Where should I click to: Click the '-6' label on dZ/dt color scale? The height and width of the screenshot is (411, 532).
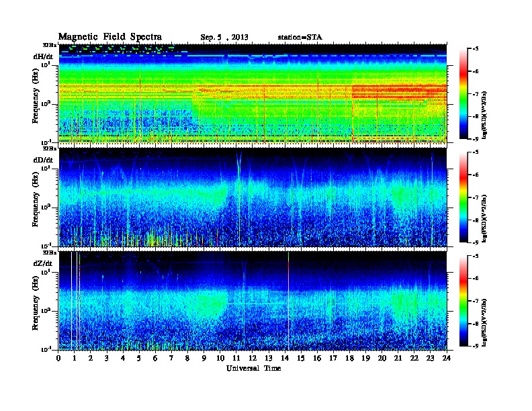point(476,278)
